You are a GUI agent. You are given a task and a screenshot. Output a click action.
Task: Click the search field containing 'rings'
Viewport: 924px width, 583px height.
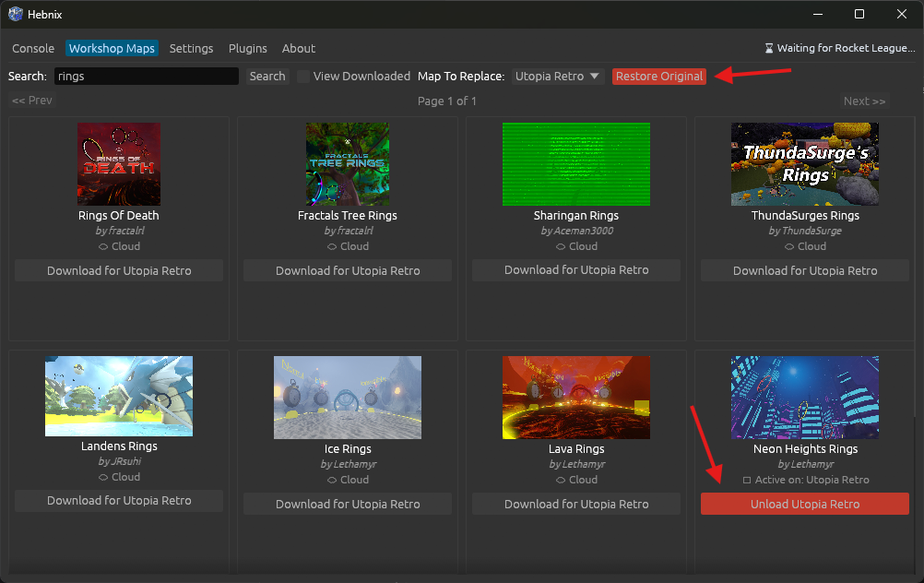146,76
